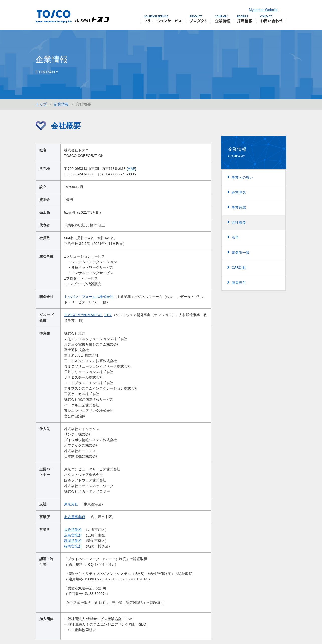Image resolution: width=322 pixels, height=644 pixels.
Task: Open the 名古屋事業所 link
Action: pyautogui.click(x=75, y=517)
